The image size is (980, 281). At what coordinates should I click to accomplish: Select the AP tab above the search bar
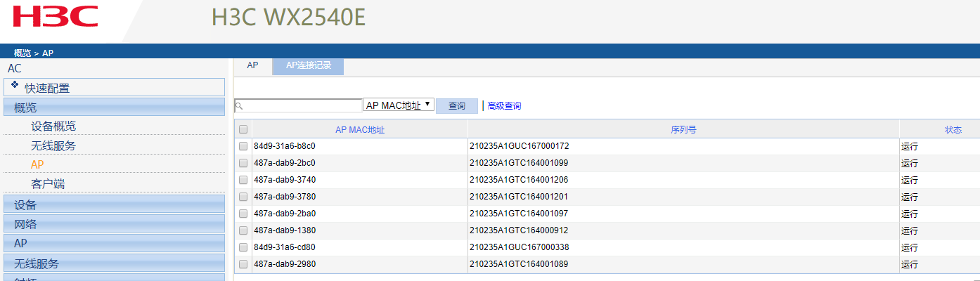(x=253, y=65)
